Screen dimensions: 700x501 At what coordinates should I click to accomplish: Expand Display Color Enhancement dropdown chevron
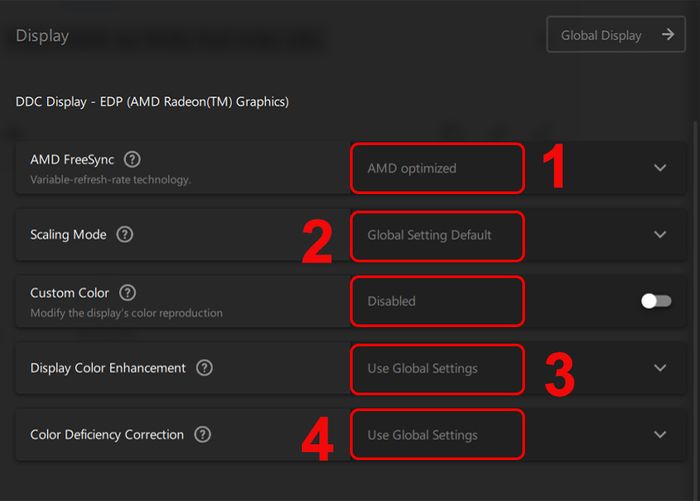tap(660, 368)
